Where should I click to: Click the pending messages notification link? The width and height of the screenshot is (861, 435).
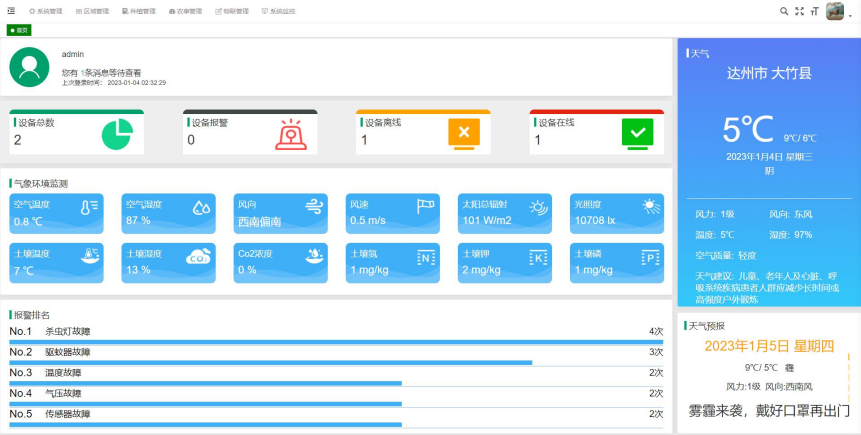point(101,73)
